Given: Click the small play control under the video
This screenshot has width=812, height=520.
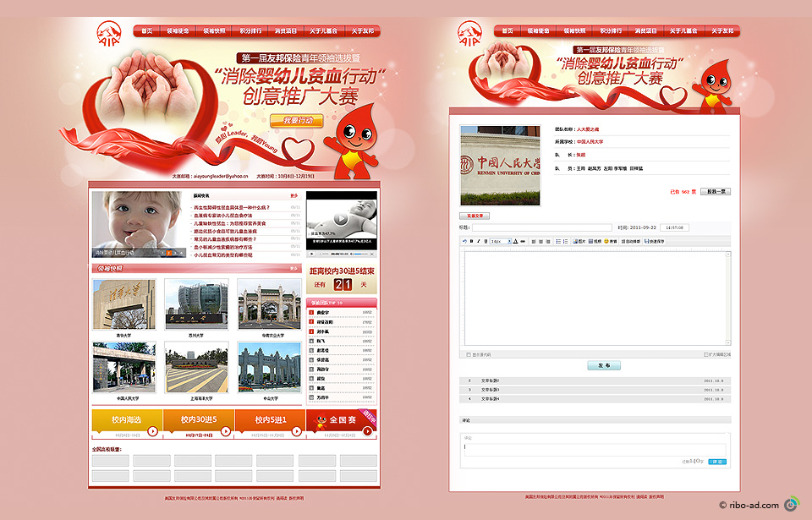Looking at the screenshot, I should [312, 254].
